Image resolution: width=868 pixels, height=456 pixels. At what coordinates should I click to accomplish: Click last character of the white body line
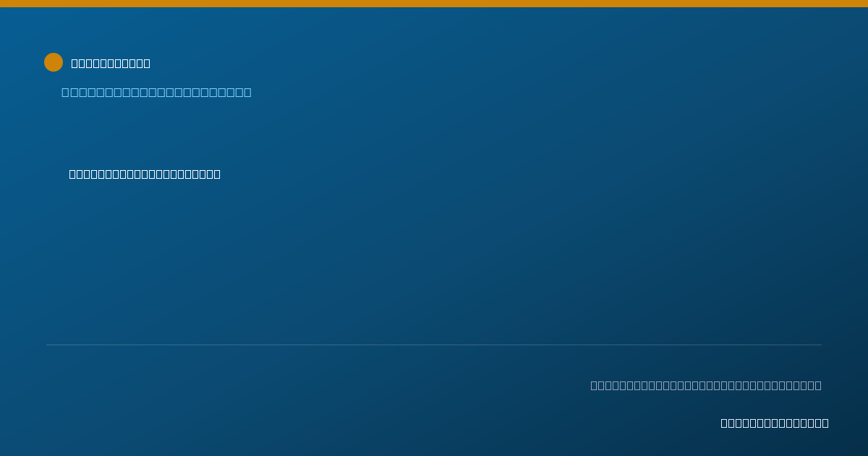click(217, 174)
